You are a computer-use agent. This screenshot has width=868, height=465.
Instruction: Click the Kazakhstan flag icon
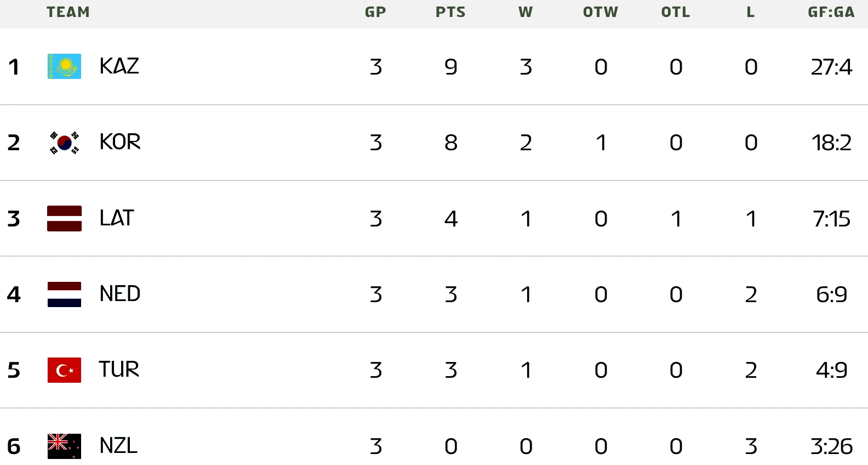click(x=64, y=66)
